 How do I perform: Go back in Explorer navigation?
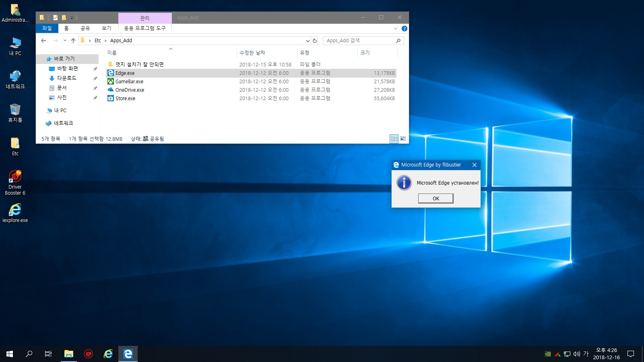[x=43, y=41]
